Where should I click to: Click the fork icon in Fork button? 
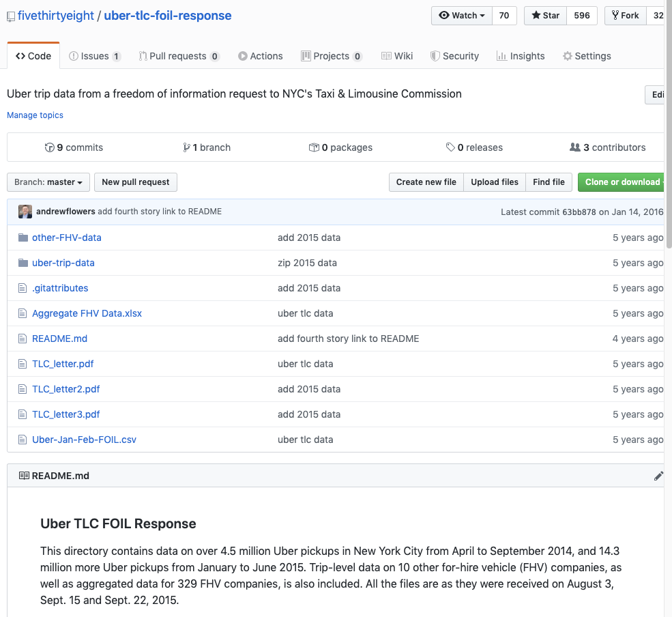(615, 16)
